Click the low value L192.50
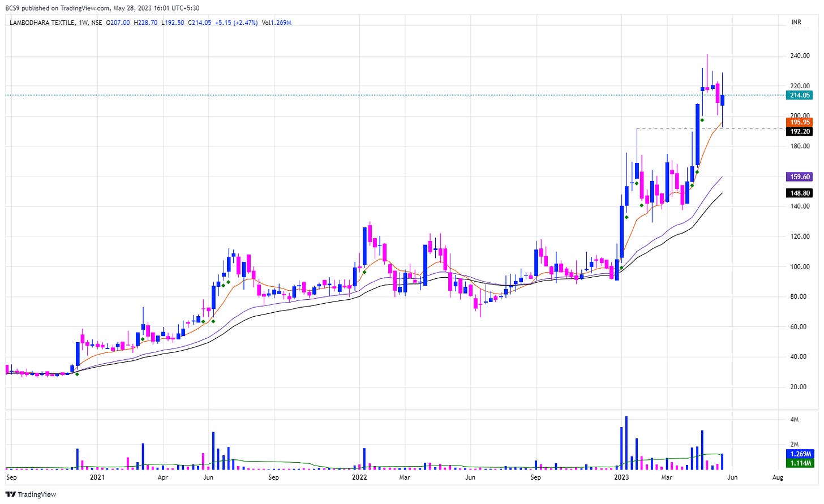This screenshot has height=504, width=824. pos(173,23)
